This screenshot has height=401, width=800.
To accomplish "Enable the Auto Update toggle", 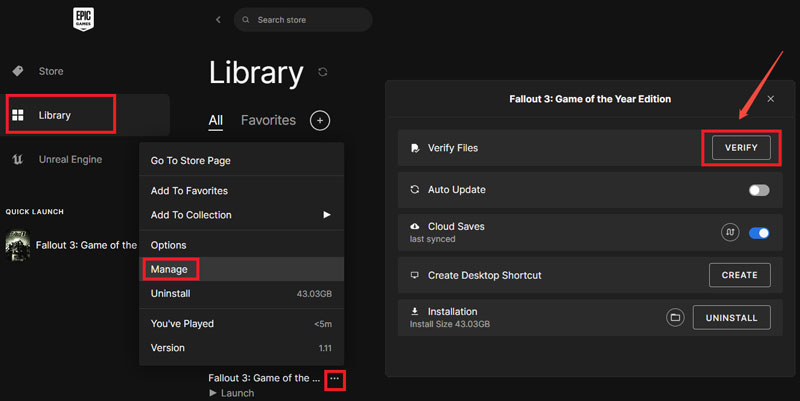I will pyautogui.click(x=759, y=190).
